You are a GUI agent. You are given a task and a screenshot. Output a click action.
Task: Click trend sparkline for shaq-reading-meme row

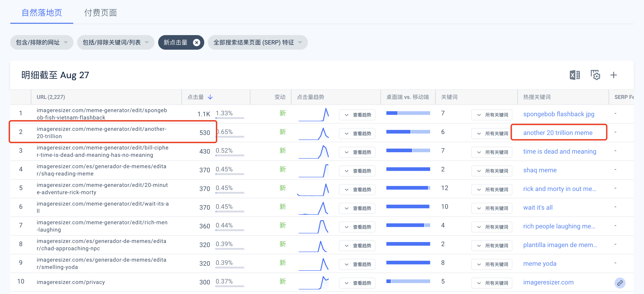coord(314,170)
